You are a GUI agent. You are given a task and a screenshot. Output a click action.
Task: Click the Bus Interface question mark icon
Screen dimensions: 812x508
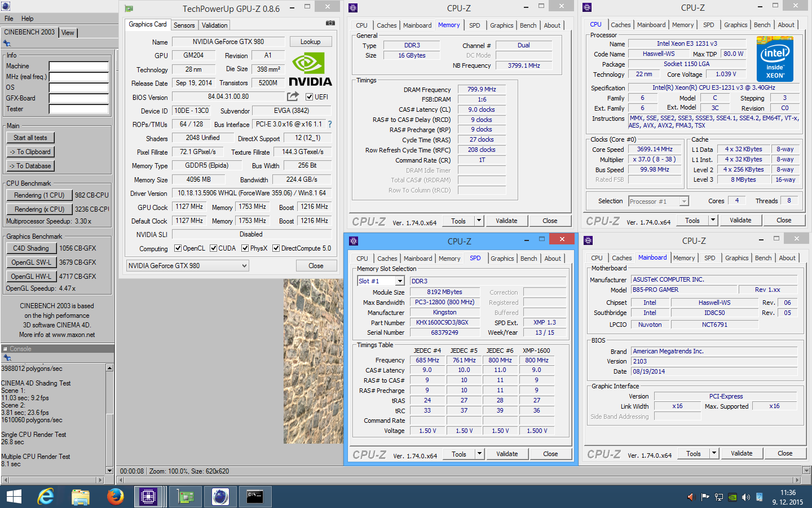pos(330,124)
